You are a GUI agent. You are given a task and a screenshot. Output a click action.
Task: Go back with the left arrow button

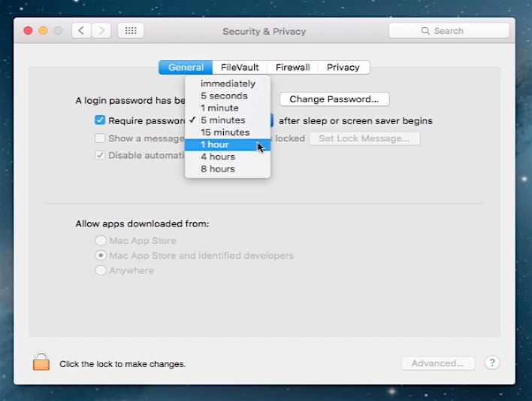(x=81, y=31)
